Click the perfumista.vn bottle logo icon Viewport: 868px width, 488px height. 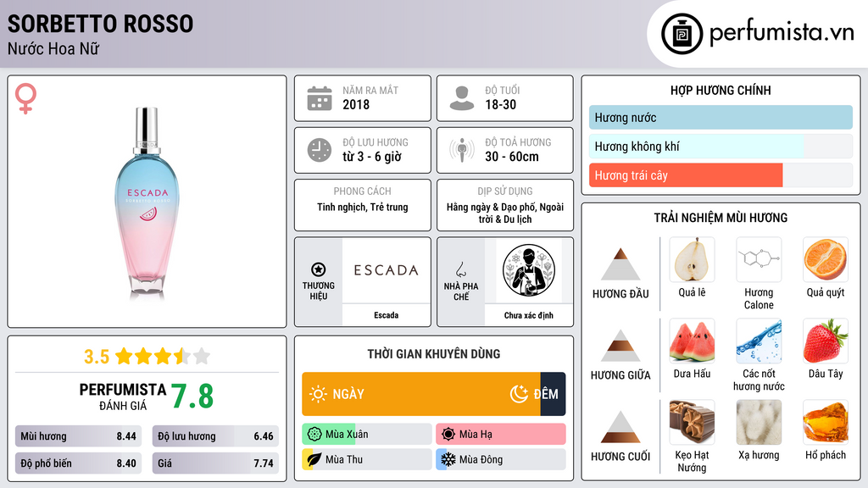(x=682, y=34)
